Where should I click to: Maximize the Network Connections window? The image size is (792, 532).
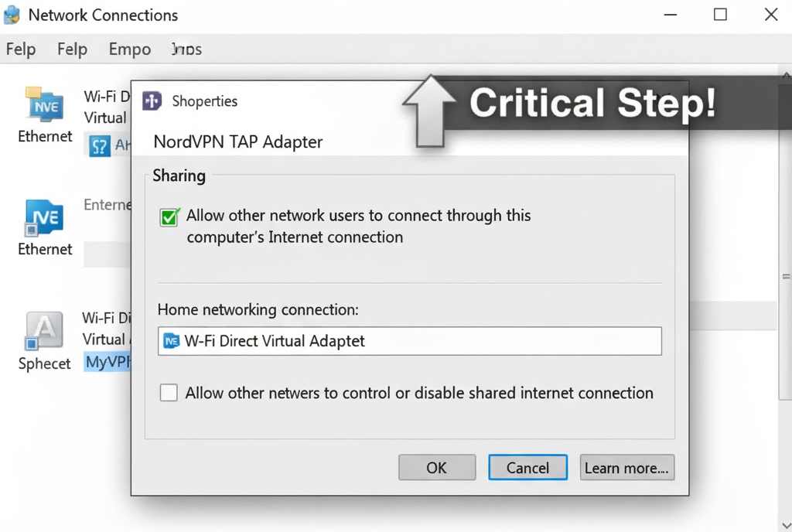(720, 15)
